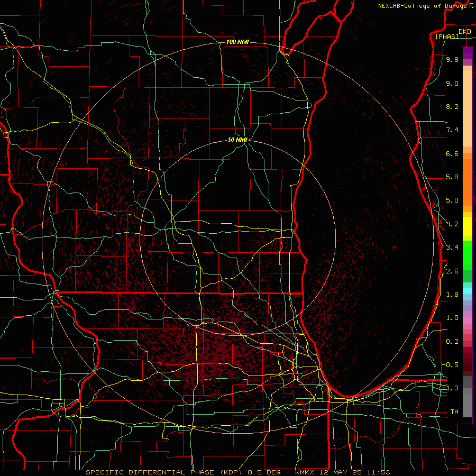
Task: Pick the cyan band of the color bar
Action: (467, 291)
